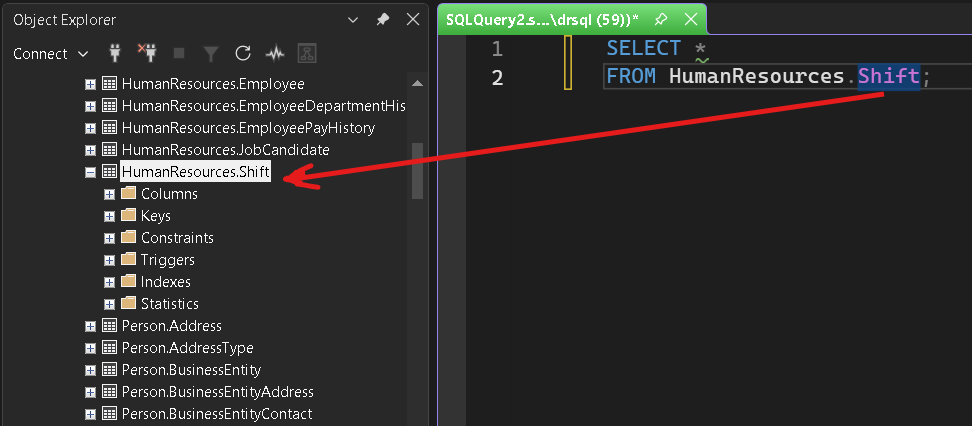Open the Connect dropdown
The height and width of the screenshot is (426, 972).
coord(51,54)
